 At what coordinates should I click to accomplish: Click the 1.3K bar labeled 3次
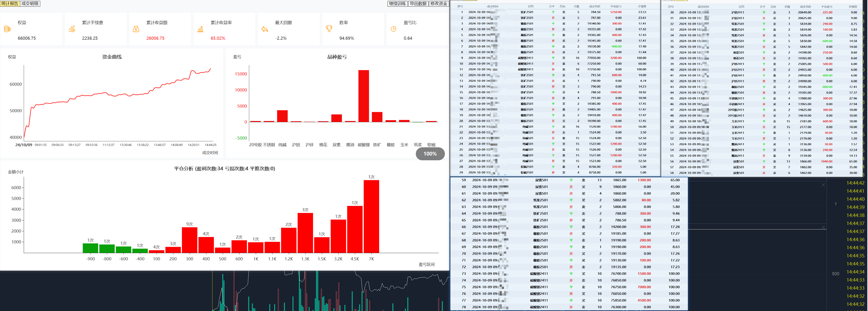pyautogui.click(x=305, y=233)
